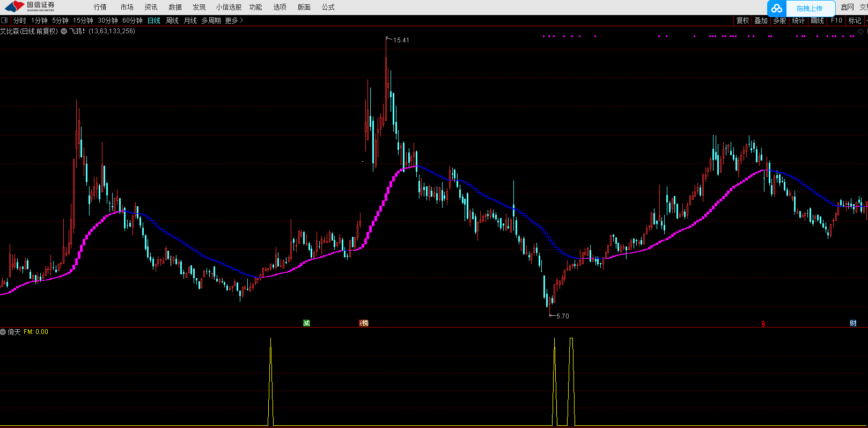Open the 小信选股 menu
The height and width of the screenshot is (428, 868).
pos(229,7)
